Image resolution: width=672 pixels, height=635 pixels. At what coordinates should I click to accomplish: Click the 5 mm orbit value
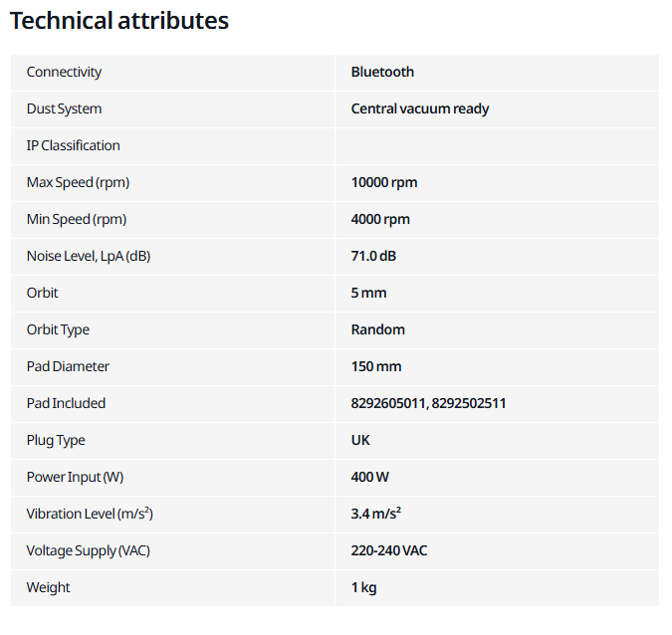tap(368, 293)
